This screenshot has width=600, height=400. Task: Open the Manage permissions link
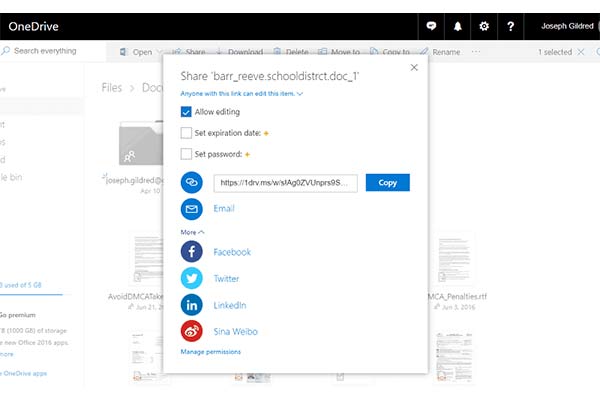click(211, 352)
